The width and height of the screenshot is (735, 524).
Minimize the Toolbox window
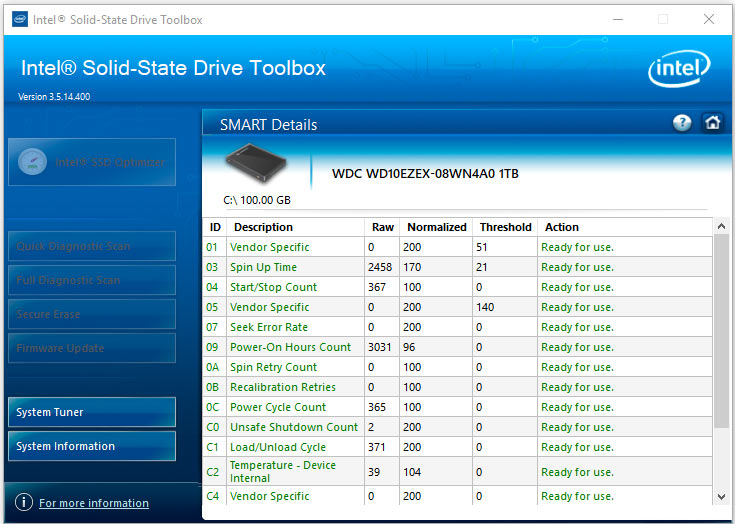click(x=618, y=19)
